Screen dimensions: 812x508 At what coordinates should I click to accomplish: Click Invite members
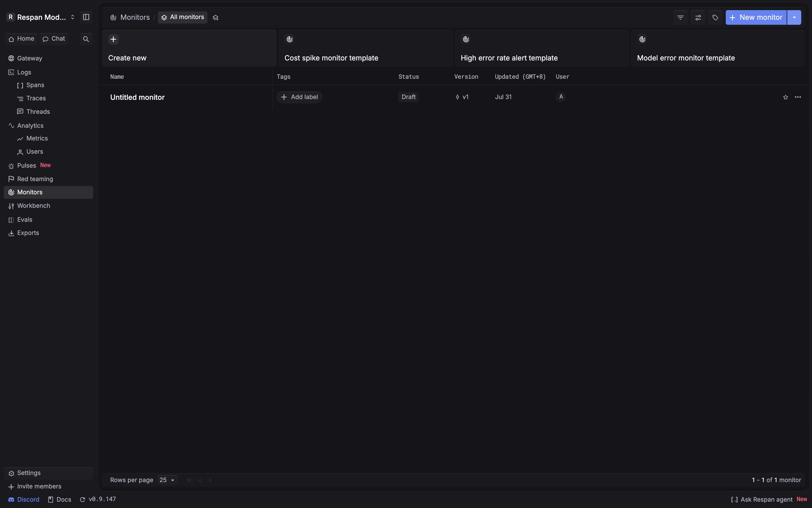tap(49, 486)
